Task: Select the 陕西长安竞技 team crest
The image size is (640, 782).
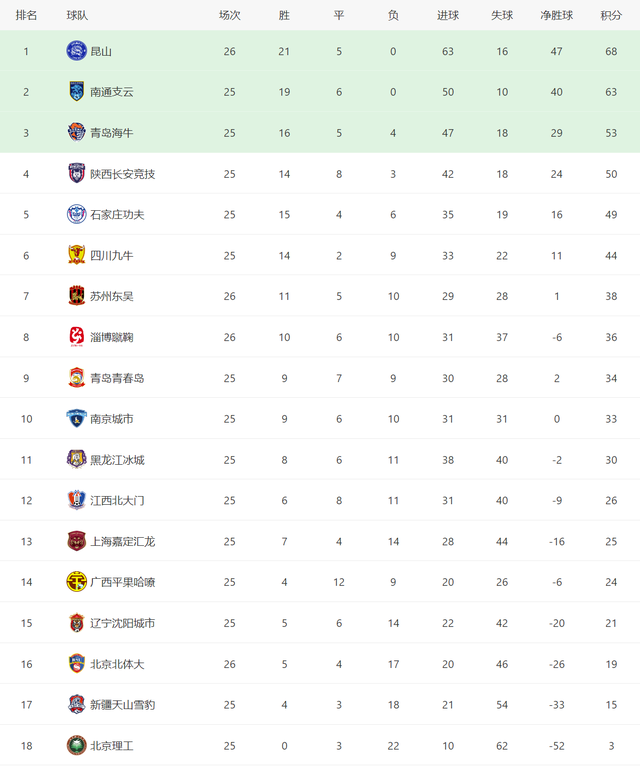Action: tap(76, 174)
